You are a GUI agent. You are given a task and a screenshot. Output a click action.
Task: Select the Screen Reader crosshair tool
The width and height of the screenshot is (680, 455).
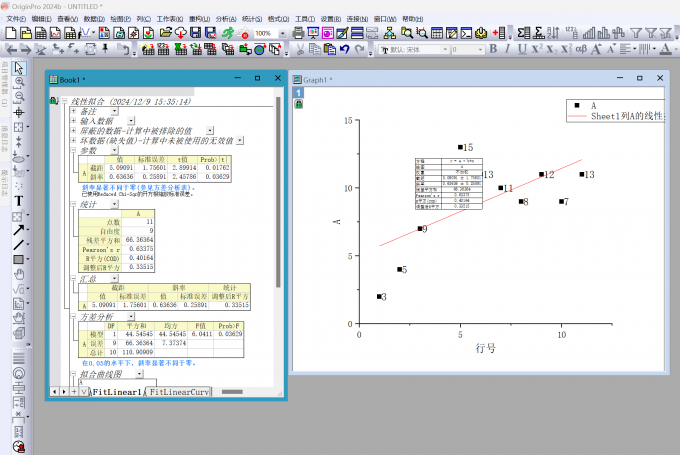click(19, 112)
